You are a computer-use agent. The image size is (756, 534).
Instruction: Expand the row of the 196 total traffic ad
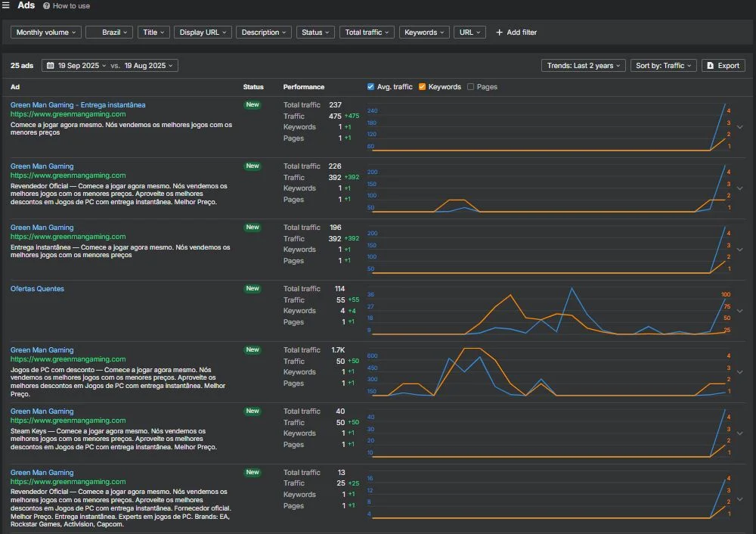click(739, 250)
